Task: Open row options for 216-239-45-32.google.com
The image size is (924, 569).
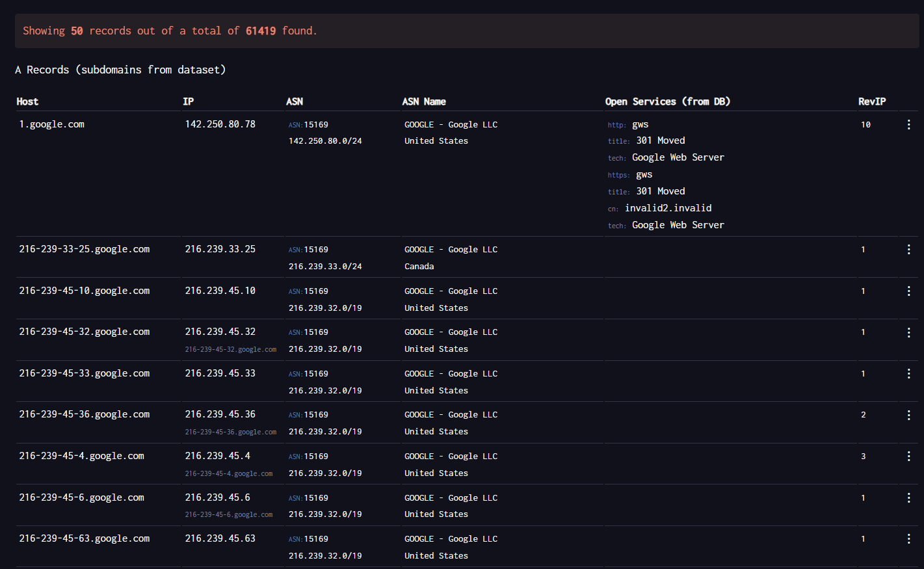Action: [x=908, y=332]
